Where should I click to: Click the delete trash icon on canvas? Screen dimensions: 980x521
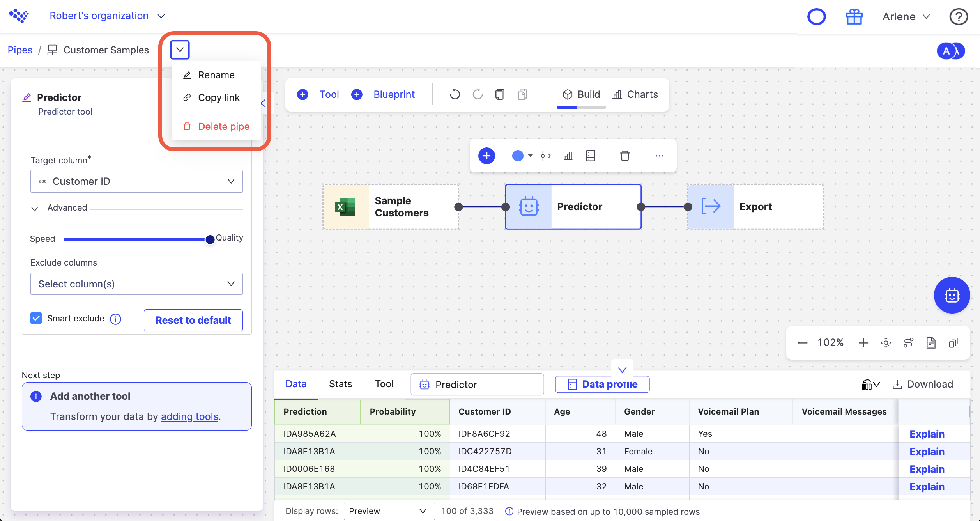[625, 156]
